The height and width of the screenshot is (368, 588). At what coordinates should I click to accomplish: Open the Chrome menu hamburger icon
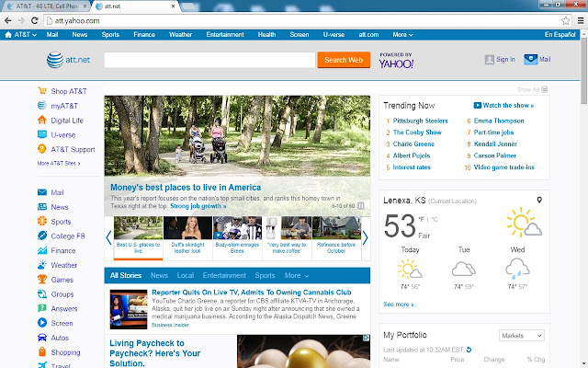tap(581, 20)
